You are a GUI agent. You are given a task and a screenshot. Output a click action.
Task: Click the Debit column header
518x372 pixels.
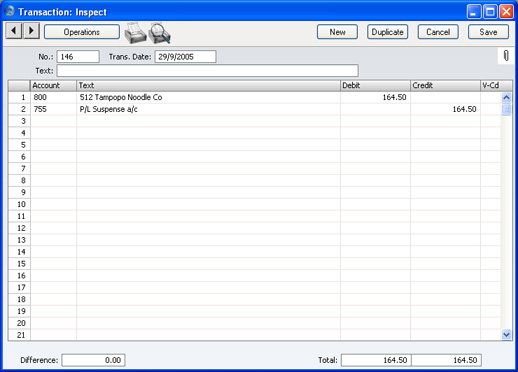pos(375,86)
